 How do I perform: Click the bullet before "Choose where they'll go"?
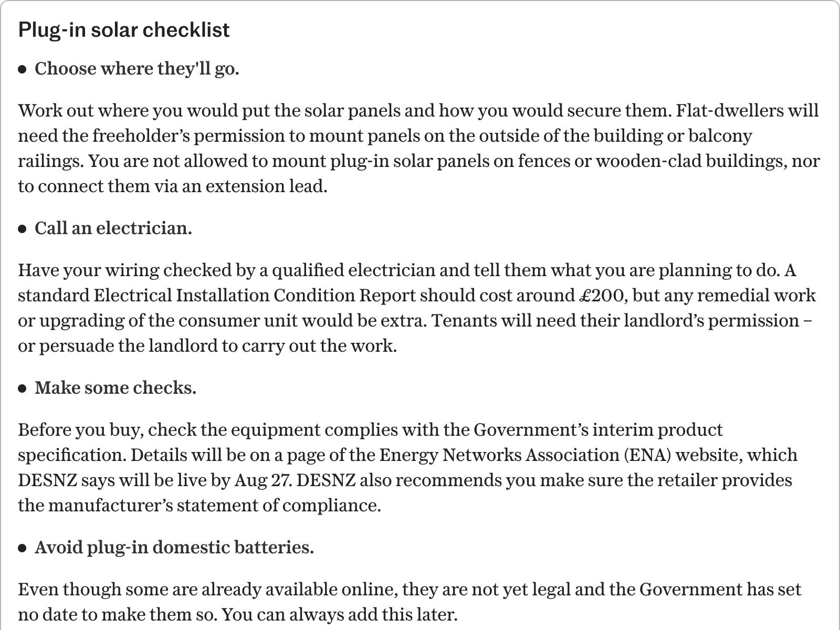click(22, 69)
